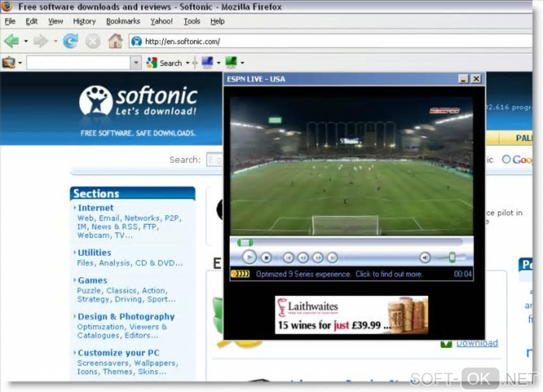Open the History menu
The height and width of the screenshot is (392, 543).
(x=84, y=21)
